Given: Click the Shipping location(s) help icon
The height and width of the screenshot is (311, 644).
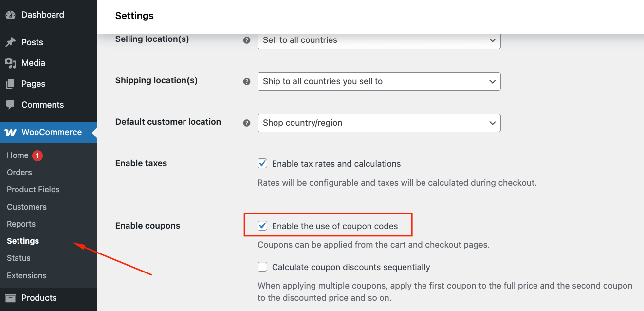Looking at the screenshot, I should [247, 82].
